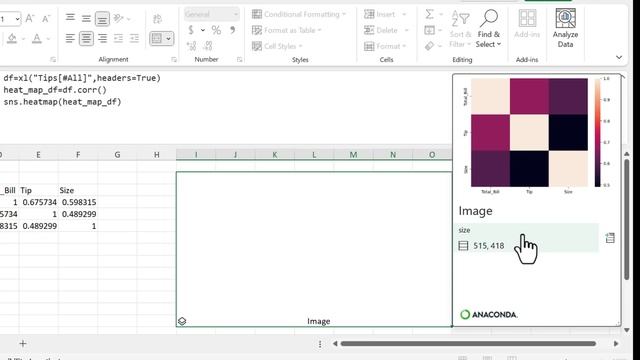The width and height of the screenshot is (640, 360).
Task: Click Fill down icon in Editing
Action: pos(429,30)
